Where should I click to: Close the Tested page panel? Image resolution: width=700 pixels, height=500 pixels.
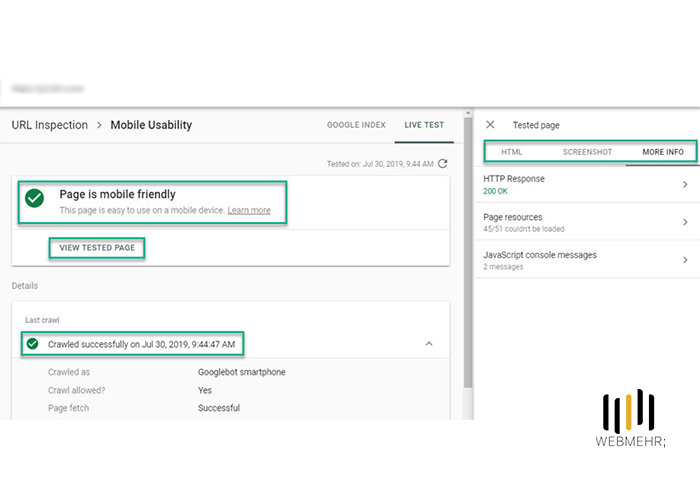(x=489, y=125)
